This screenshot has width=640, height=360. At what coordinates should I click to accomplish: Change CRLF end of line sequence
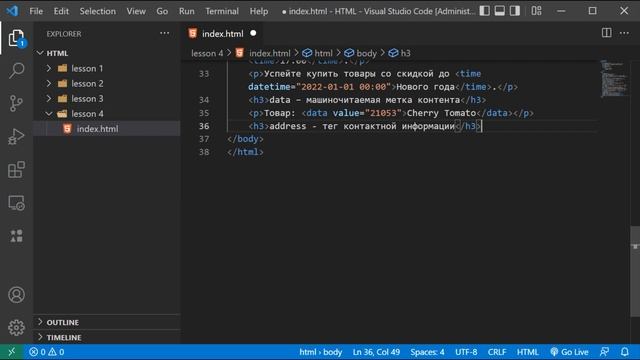[497, 352]
